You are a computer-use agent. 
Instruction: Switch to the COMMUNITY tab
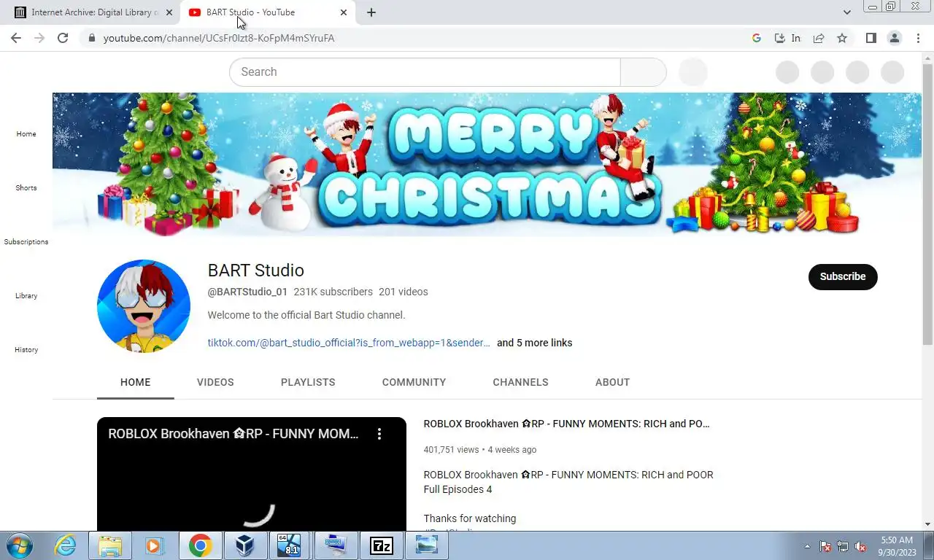coord(414,382)
